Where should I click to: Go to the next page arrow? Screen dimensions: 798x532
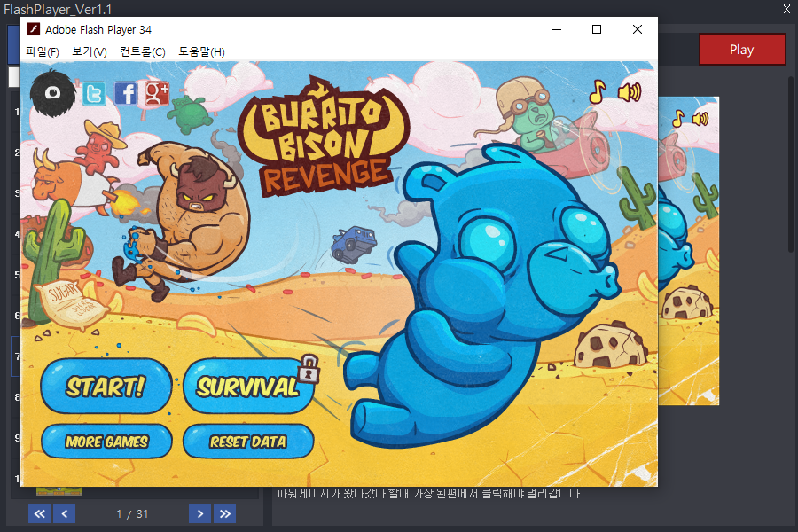tap(200, 513)
